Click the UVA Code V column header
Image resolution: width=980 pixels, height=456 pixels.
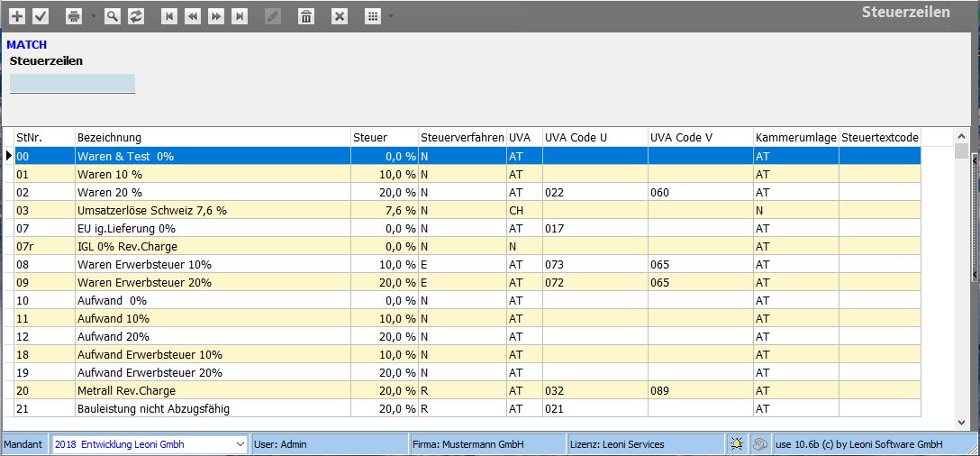coord(701,137)
